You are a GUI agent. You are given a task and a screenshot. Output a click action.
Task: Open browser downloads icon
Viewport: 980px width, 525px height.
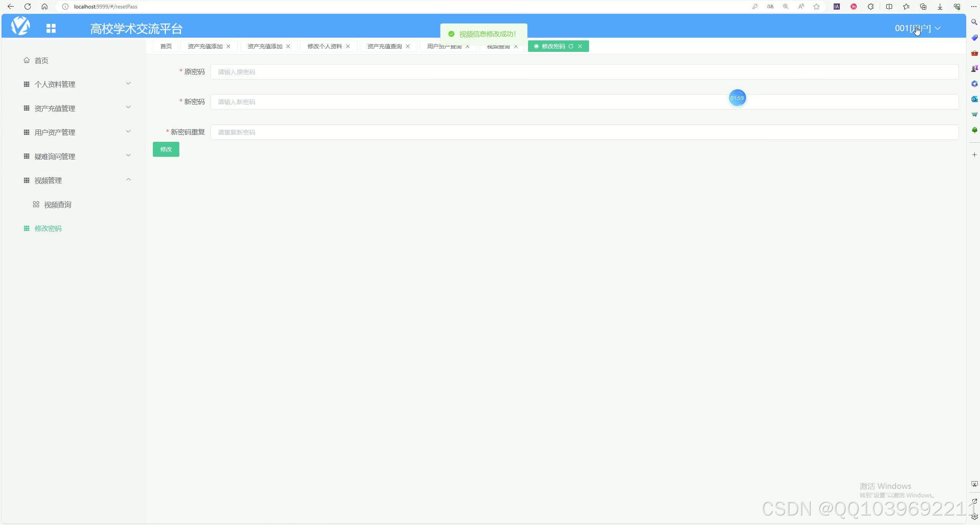click(940, 7)
